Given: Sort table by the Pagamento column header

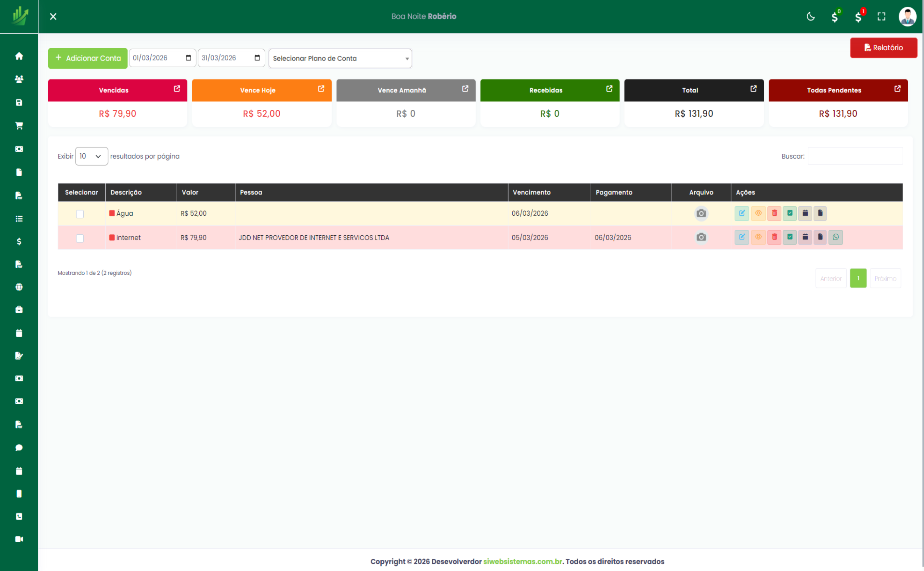Looking at the screenshot, I should tap(631, 192).
